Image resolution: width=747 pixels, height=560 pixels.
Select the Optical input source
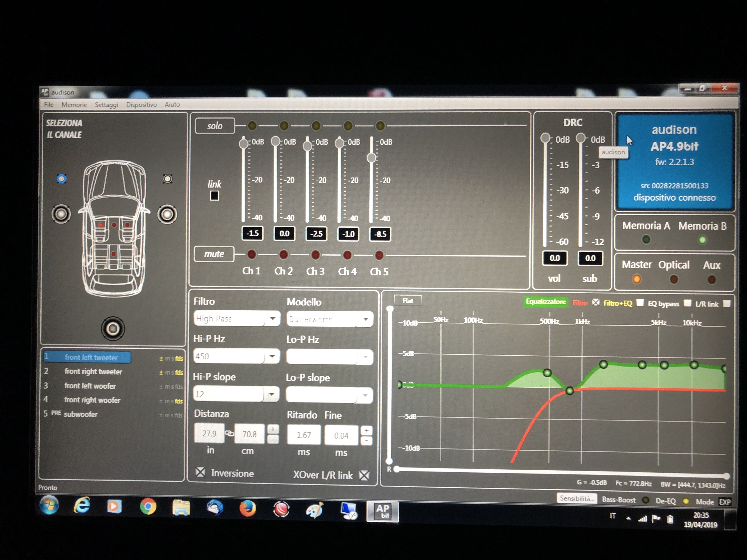click(x=674, y=279)
